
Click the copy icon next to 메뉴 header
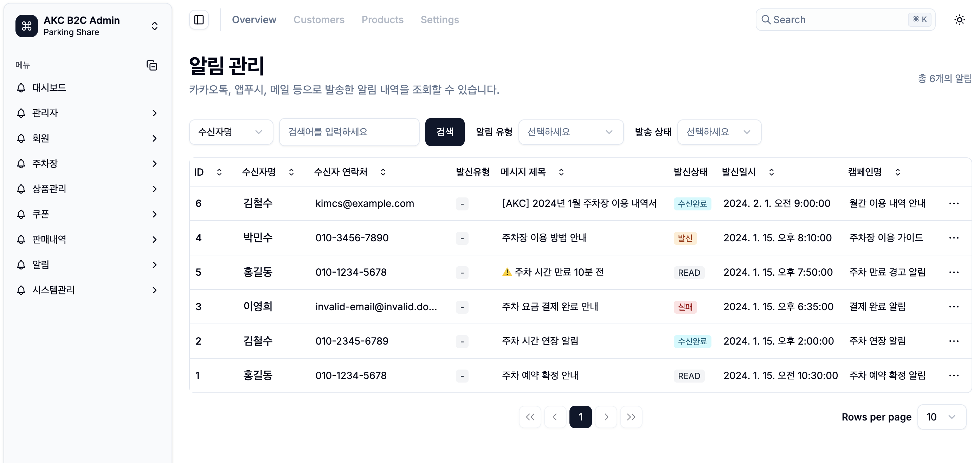pyautogui.click(x=152, y=65)
